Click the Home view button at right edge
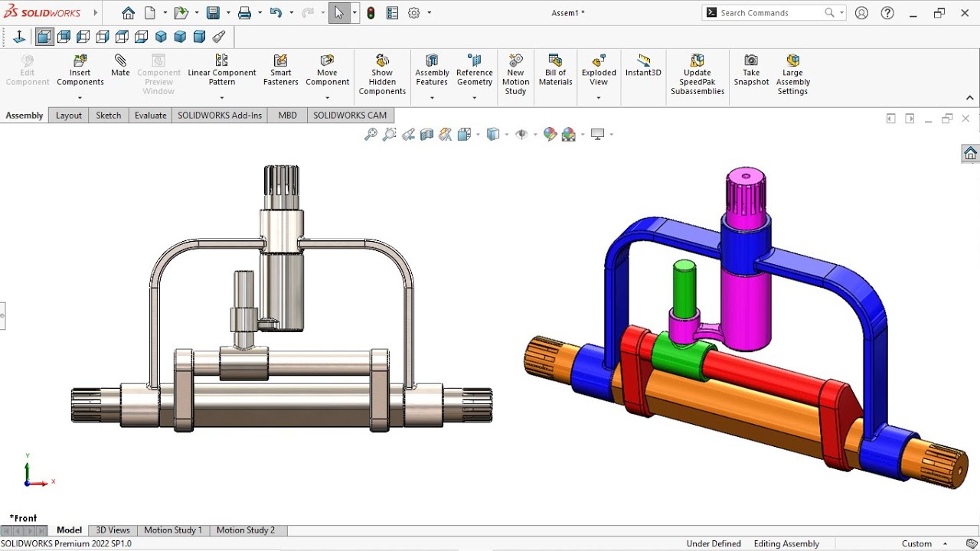The width and height of the screenshot is (980, 551). point(970,154)
